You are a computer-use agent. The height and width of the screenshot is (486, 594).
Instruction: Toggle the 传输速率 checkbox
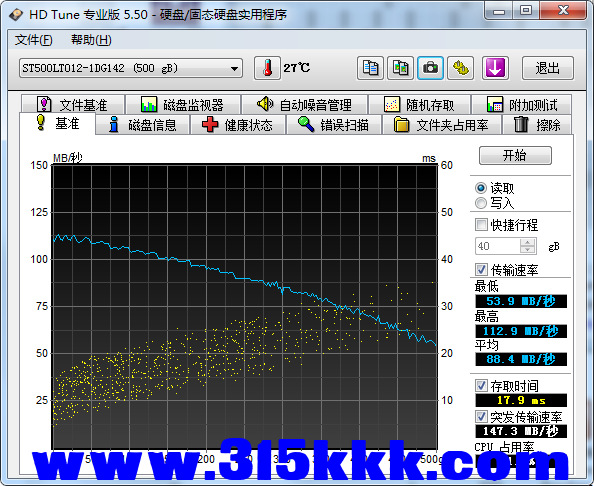[x=481, y=270]
